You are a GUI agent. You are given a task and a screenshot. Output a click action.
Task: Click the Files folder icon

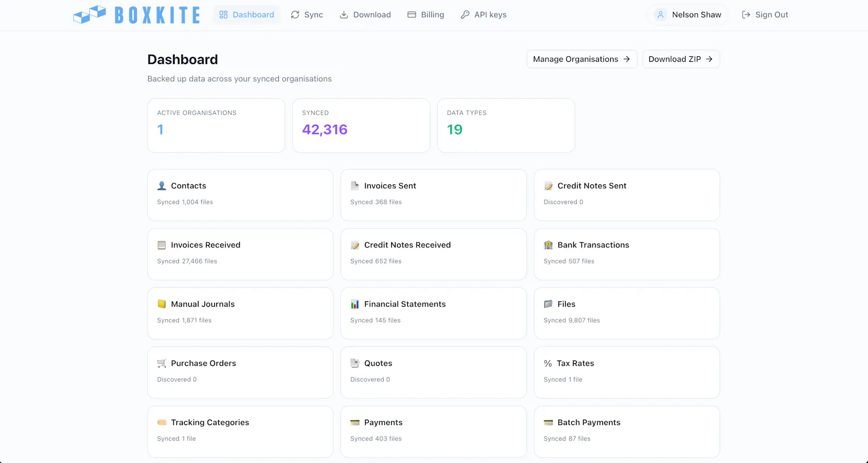[548, 304]
